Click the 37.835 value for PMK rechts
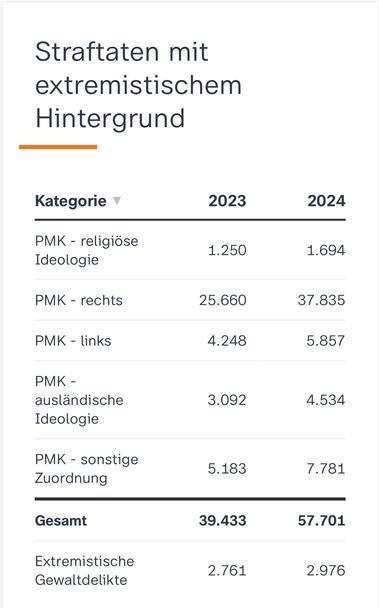The image size is (379, 608). 321,300
